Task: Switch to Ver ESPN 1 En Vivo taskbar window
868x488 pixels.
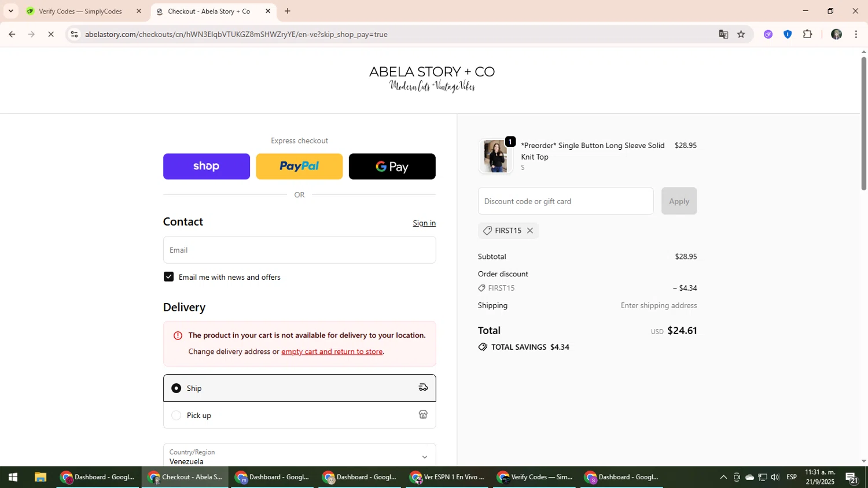Action: (x=447, y=477)
